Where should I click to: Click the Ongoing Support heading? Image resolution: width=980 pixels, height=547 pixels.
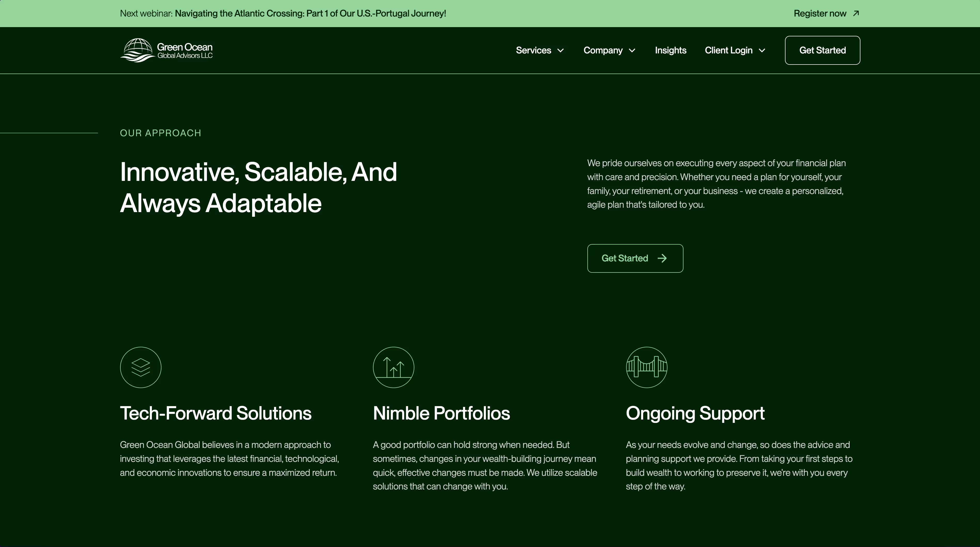(695, 413)
